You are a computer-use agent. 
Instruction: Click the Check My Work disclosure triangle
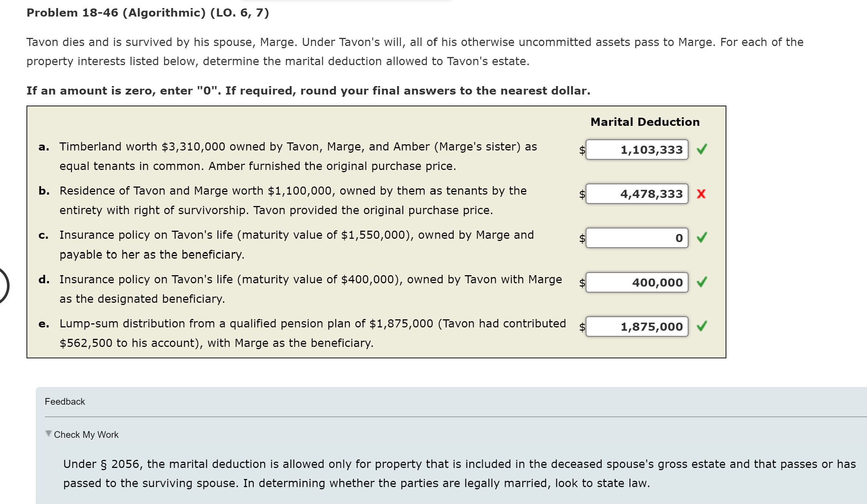click(x=49, y=434)
